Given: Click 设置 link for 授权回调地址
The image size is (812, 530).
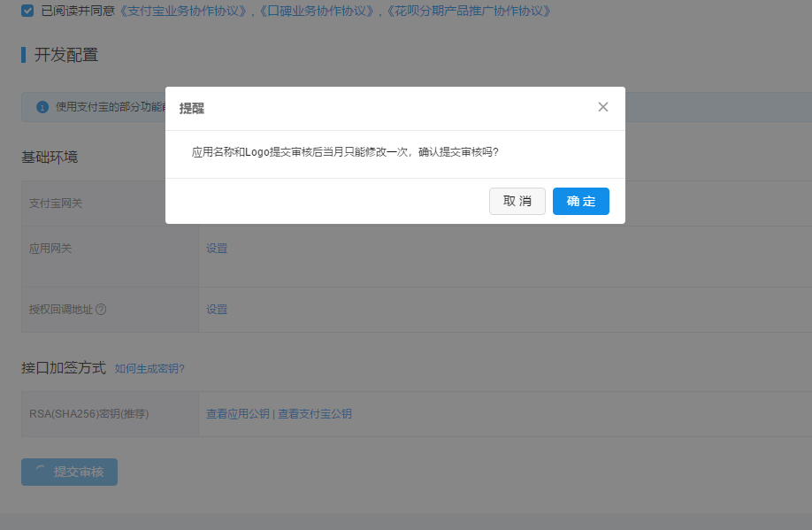Looking at the screenshot, I should tap(217, 310).
